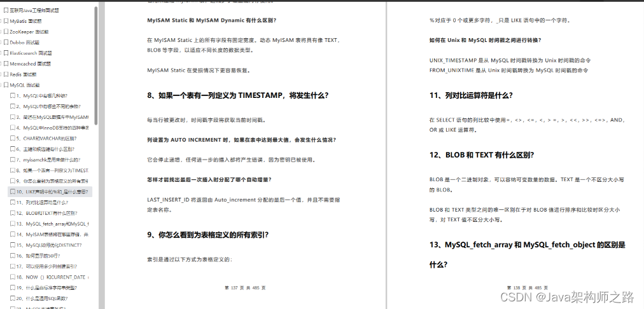Click the bookmark icon beside Dubbo 面试题
This screenshot has height=309, width=644.
click(x=6, y=42)
